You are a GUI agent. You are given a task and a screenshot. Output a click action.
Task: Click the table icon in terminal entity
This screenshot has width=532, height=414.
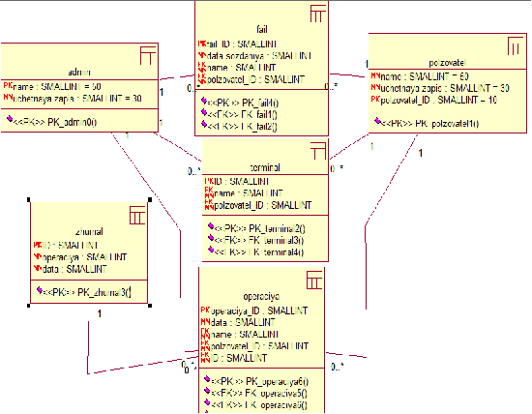pos(318,151)
